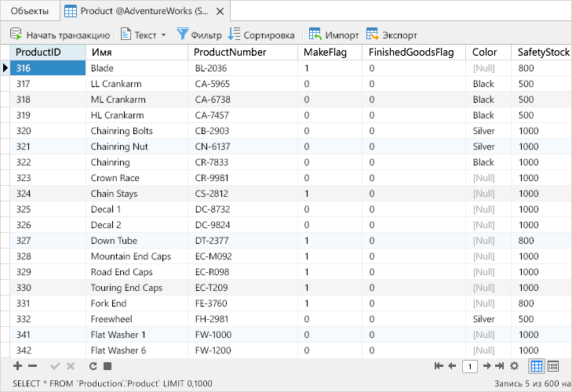
Task: Click the 'CN-6137' cell
Action: (243, 147)
